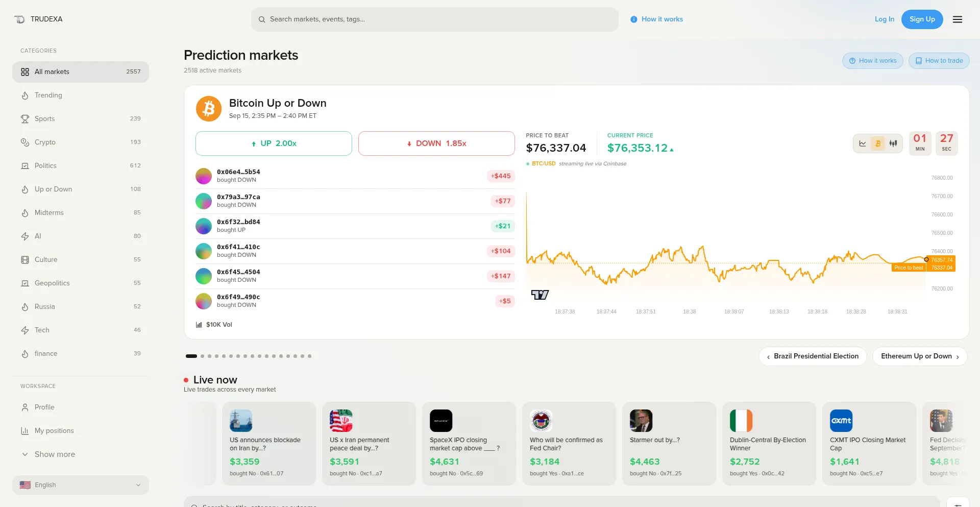Select the Russia category
Image resolution: width=980 pixels, height=507 pixels.
(x=81, y=307)
